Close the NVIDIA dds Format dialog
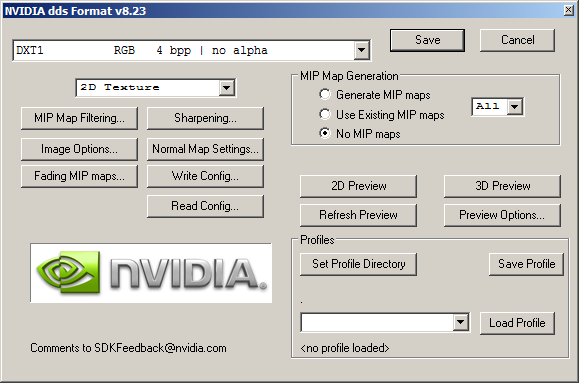Image resolution: width=579 pixels, height=383 pixels. [x=569, y=10]
